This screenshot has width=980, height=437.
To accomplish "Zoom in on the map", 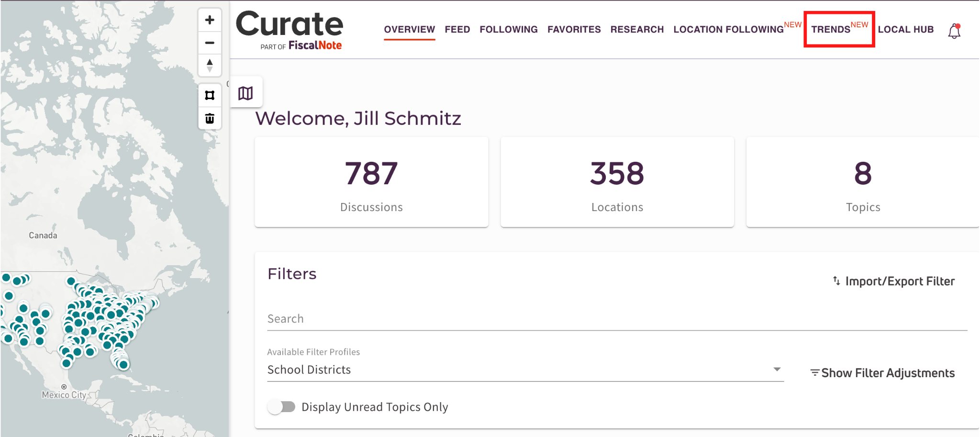I will click(x=210, y=20).
